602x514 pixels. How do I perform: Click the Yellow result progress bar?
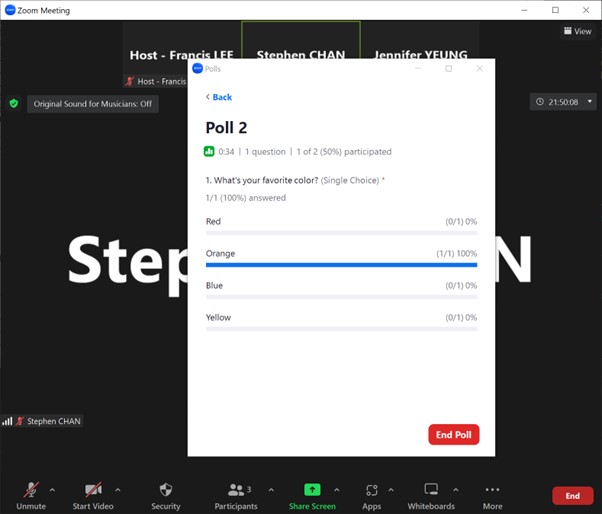pos(341,329)
